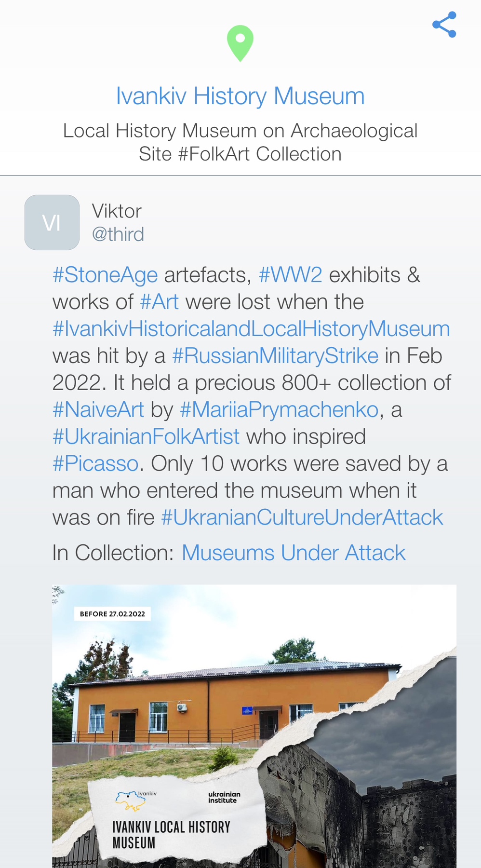
Task: Open the #MariiaPrymachenko hashtag
Action: (x=279, y=410)
